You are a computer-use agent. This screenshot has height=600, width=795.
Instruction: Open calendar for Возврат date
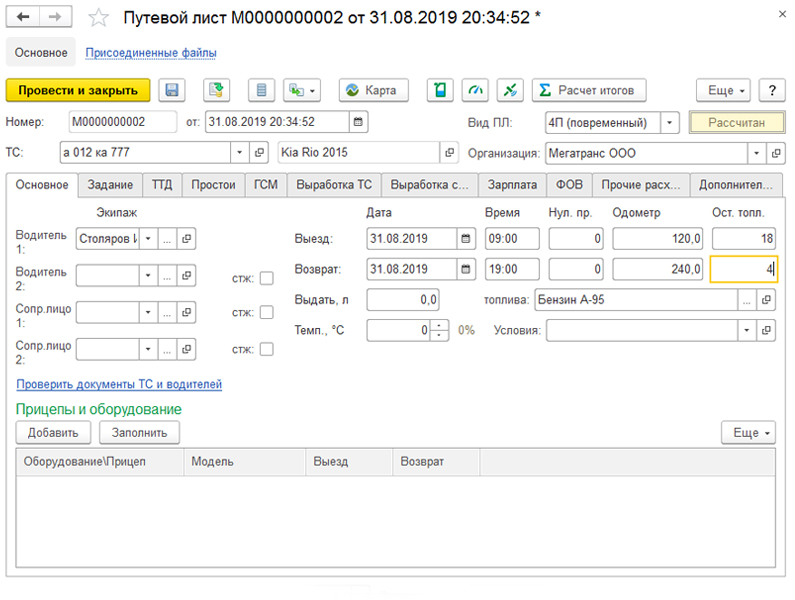click(x=465, y=269)
